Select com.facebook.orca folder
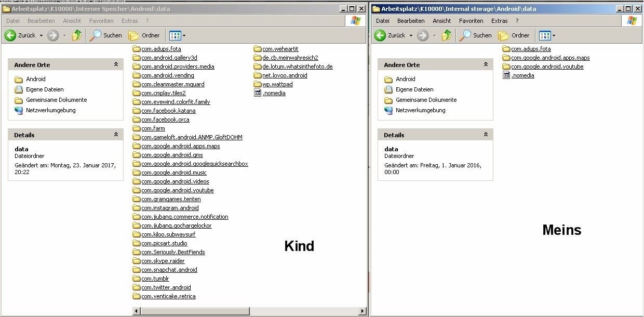Screen dimensions: 644x317 [x=161, y=120]
